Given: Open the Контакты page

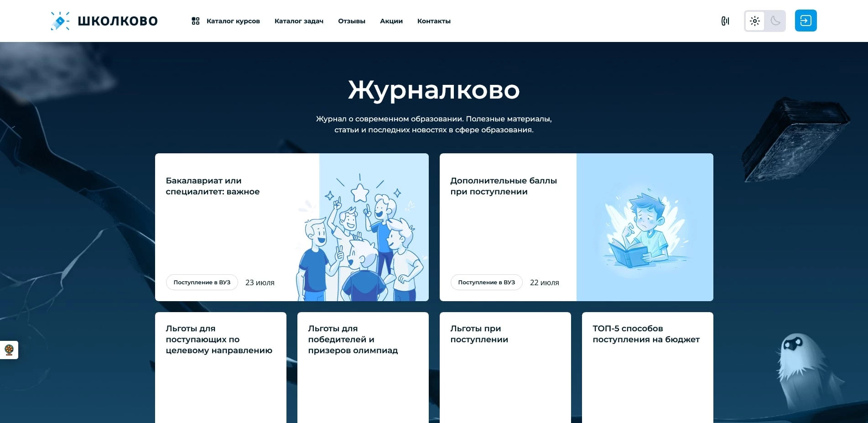Looking at the screenshot, I should (434, 21).
